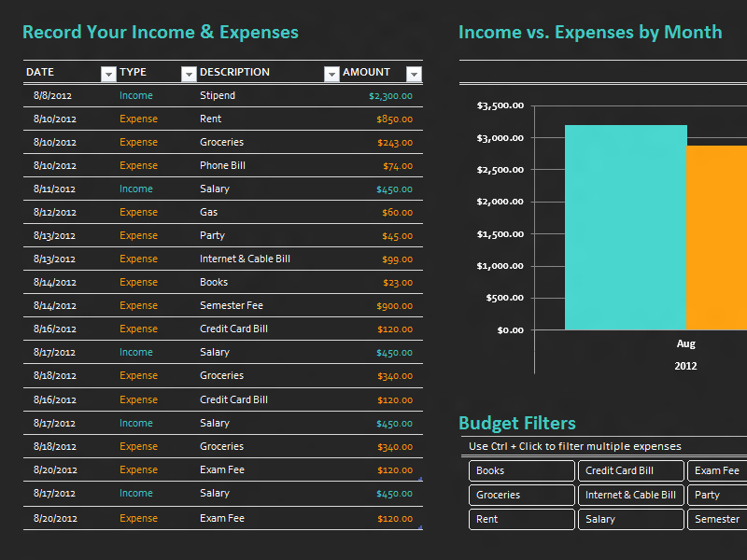Select the Credit Card Bill slicer button
This screenshot has width=747, height=560.
pyautogui.click(x=631, y=470)
